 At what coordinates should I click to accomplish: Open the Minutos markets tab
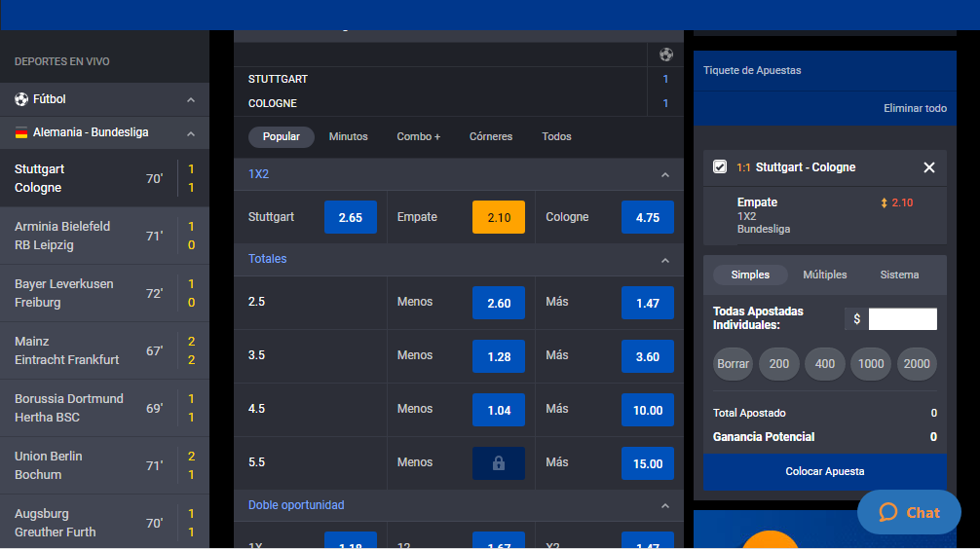(348, 136)
